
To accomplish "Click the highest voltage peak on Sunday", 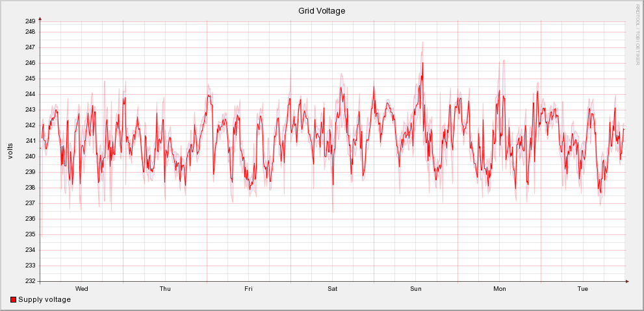I will [422, 63].
